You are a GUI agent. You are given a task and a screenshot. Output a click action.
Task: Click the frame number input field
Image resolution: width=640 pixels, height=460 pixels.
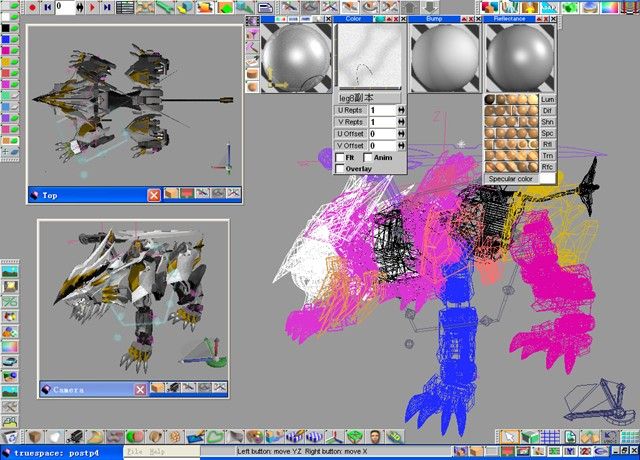[66, 7]
